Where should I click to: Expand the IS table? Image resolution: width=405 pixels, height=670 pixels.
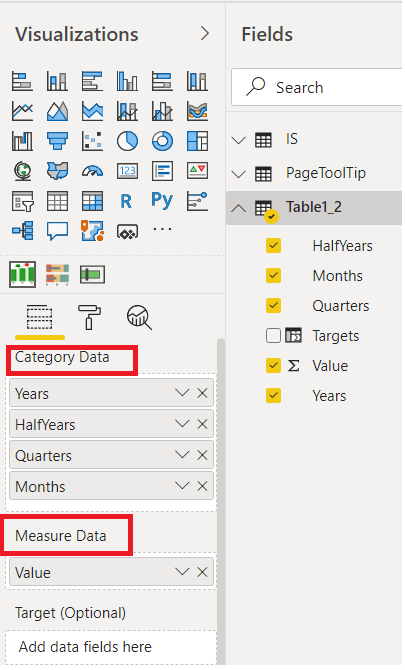coord(239,140)
